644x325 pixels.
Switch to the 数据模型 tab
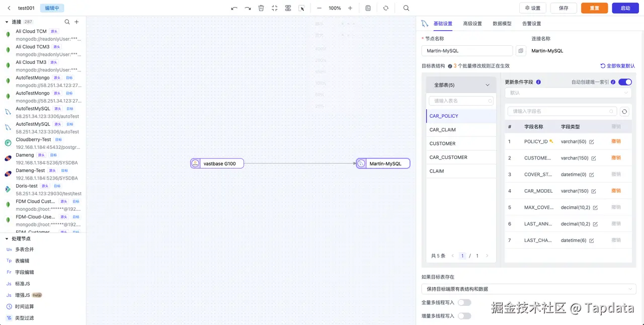coord(502,24)
